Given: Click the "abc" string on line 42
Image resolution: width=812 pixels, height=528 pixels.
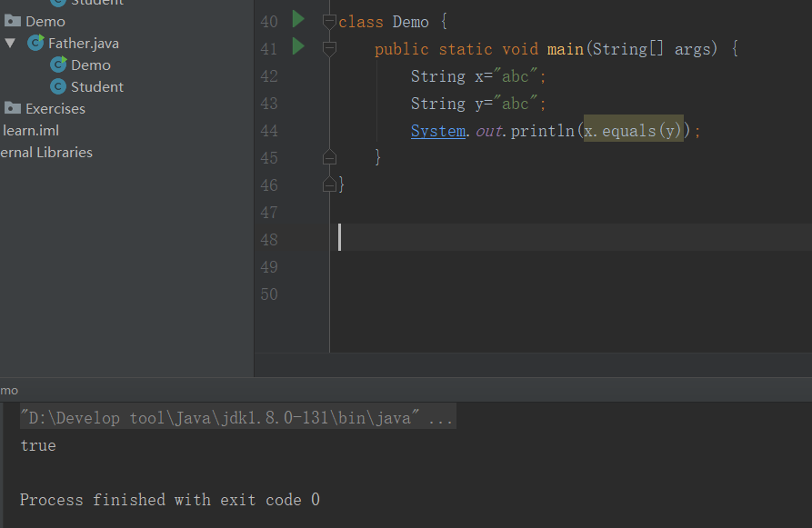Looking at the screenshot, I should click(516, 76).
